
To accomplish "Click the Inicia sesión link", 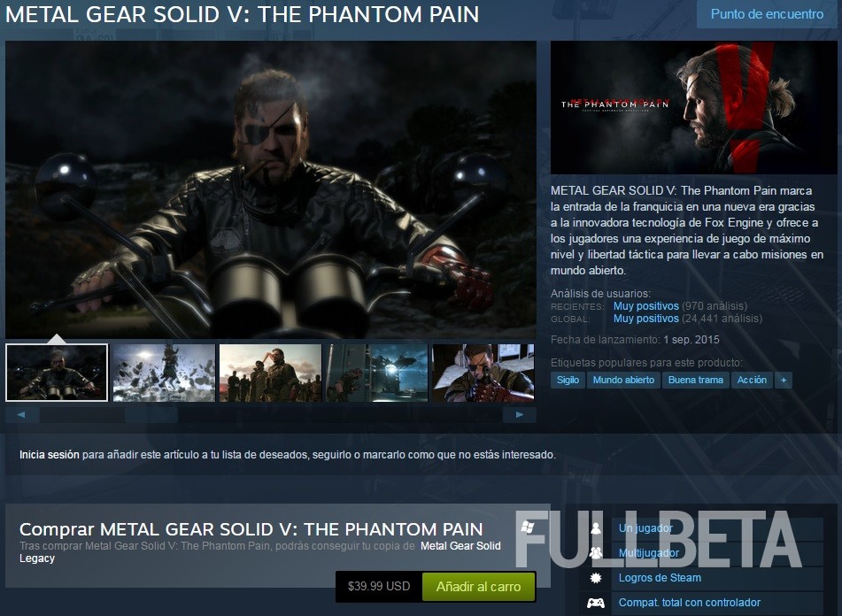I will click(x=50, y=455).
